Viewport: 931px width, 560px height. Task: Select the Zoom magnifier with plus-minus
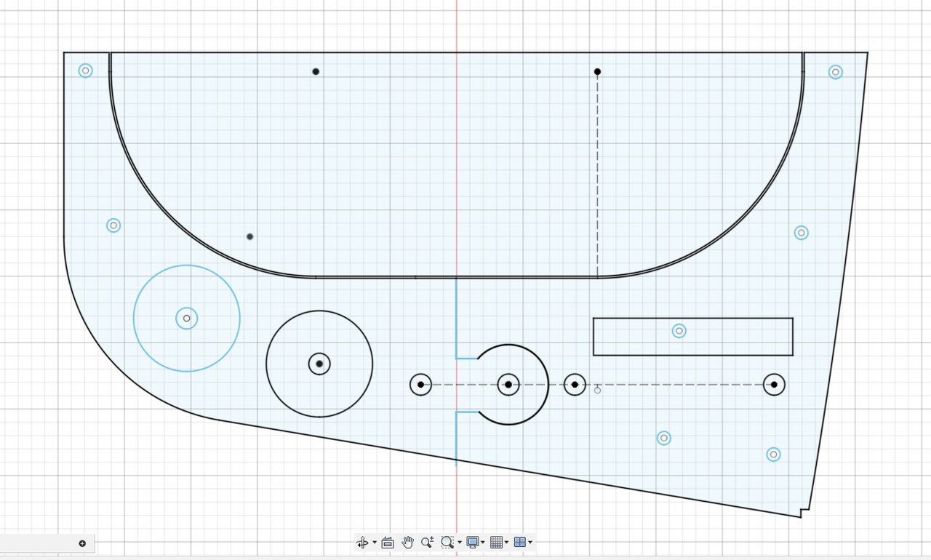pos(427,543)
